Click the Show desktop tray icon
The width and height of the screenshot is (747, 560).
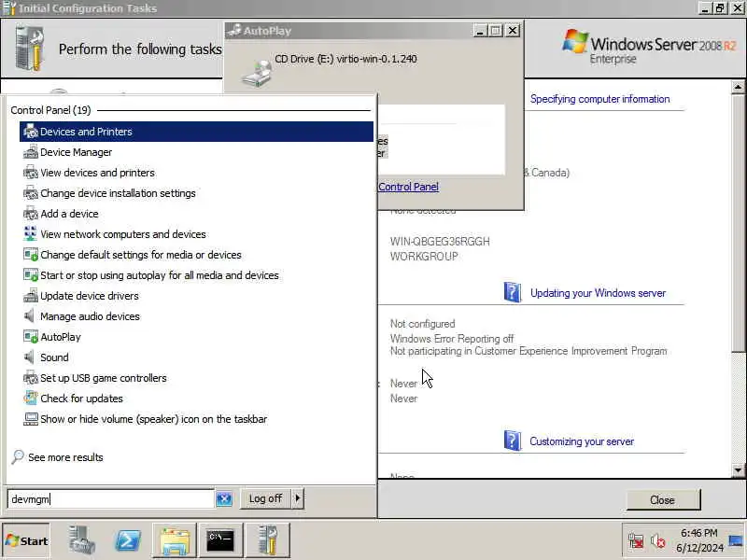(736, 541)
